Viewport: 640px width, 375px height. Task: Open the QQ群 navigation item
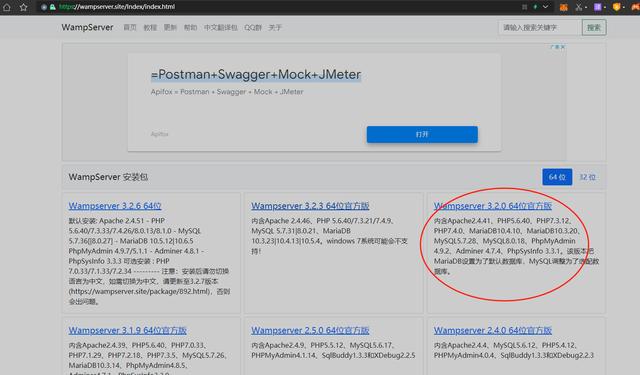tap(253, 27)
